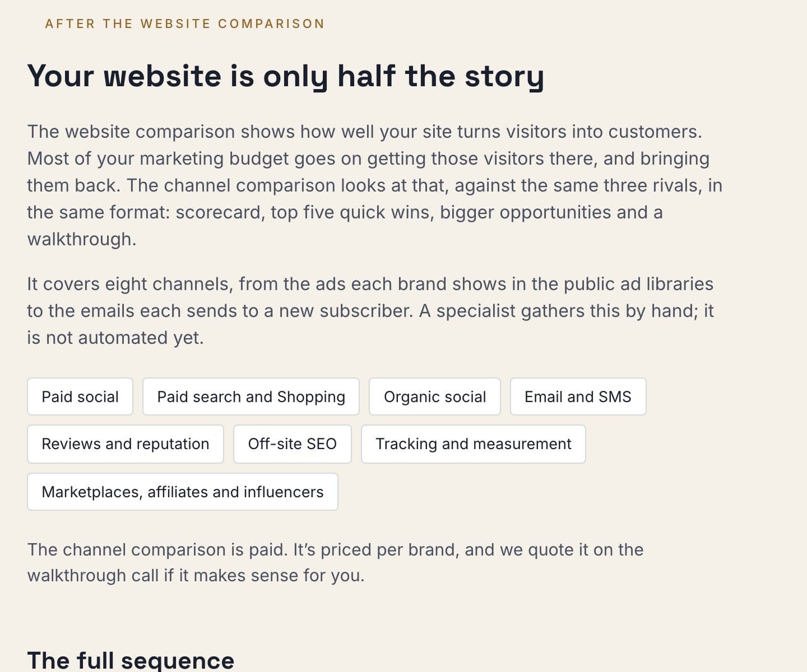
Task: Open the Reviews and reputation tag
Action: [x=126, y=444]
